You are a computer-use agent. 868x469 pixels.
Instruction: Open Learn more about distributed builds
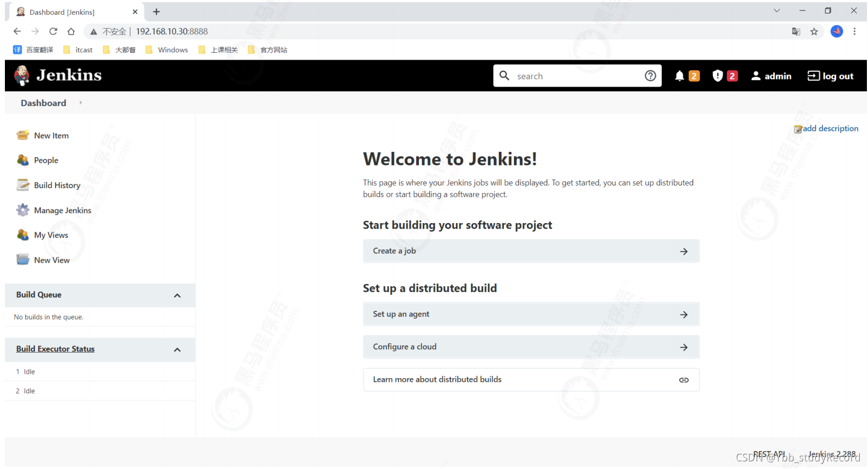[531, 379]
